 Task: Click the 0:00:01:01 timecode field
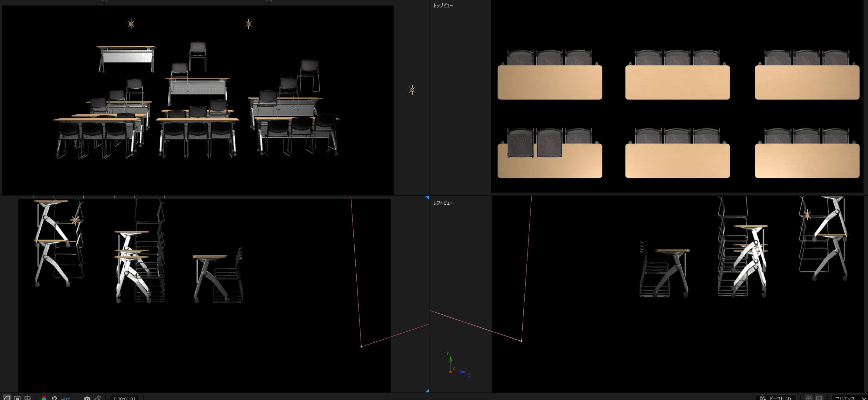click(x=125, y=398)
